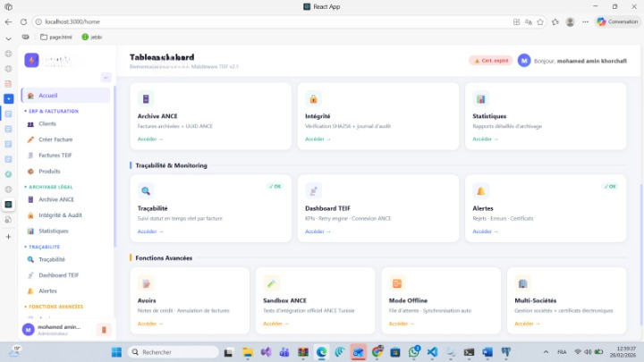Click the Archive ANCE card icon
This screenshot has width=644, height=362.
tap(146, 99)
